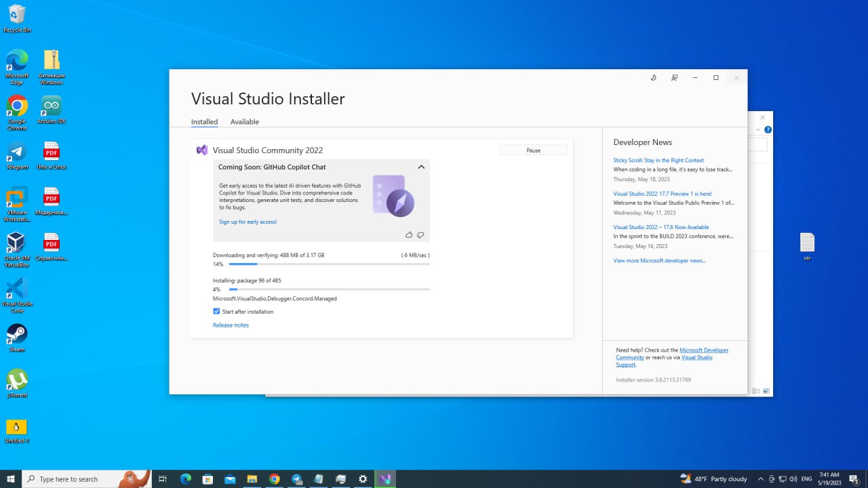The image size is (868, 488).
Task: Open Visual Studio 2022 17.6 Now Available article
Action: click(661, 227)
